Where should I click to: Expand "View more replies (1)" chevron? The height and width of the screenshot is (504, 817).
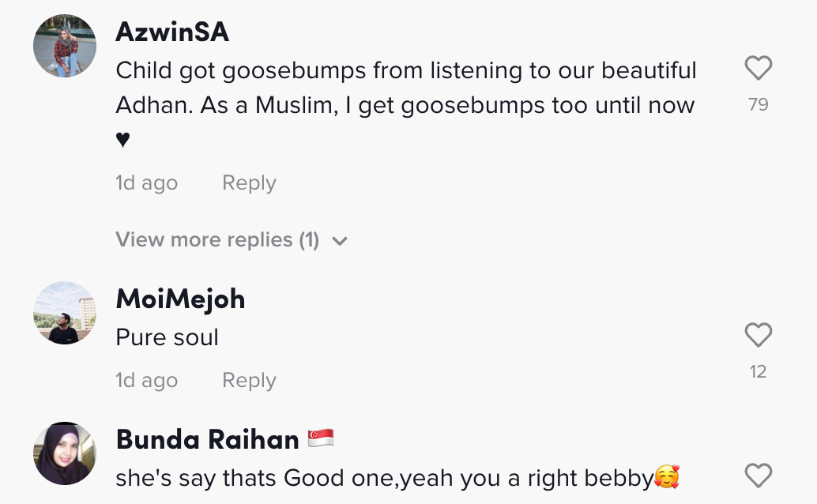[x=341, y=241]
